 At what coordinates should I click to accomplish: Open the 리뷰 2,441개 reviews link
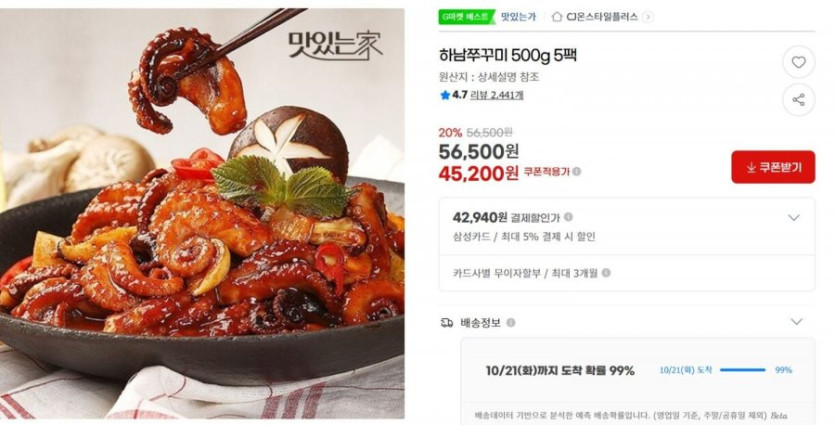(x=497, y=95)
